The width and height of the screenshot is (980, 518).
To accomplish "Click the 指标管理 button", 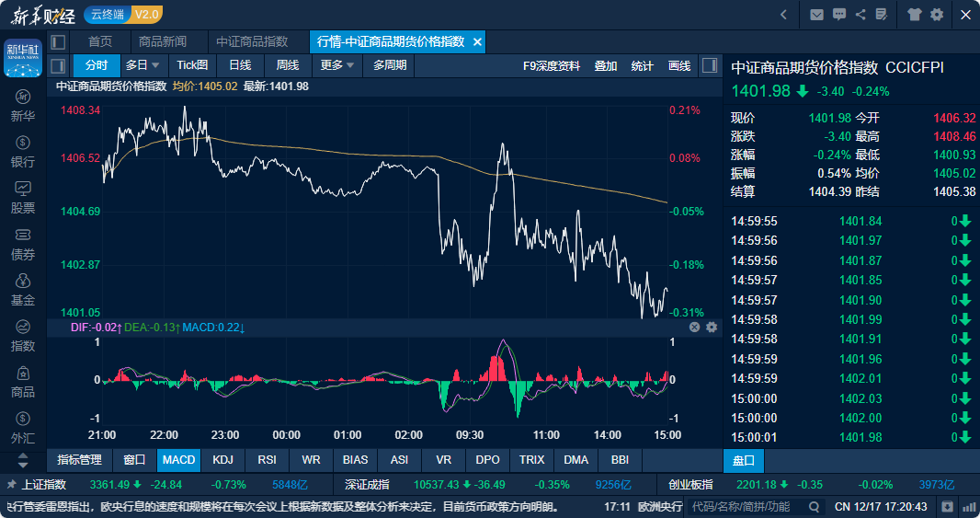I will click(x=79, y=459).
